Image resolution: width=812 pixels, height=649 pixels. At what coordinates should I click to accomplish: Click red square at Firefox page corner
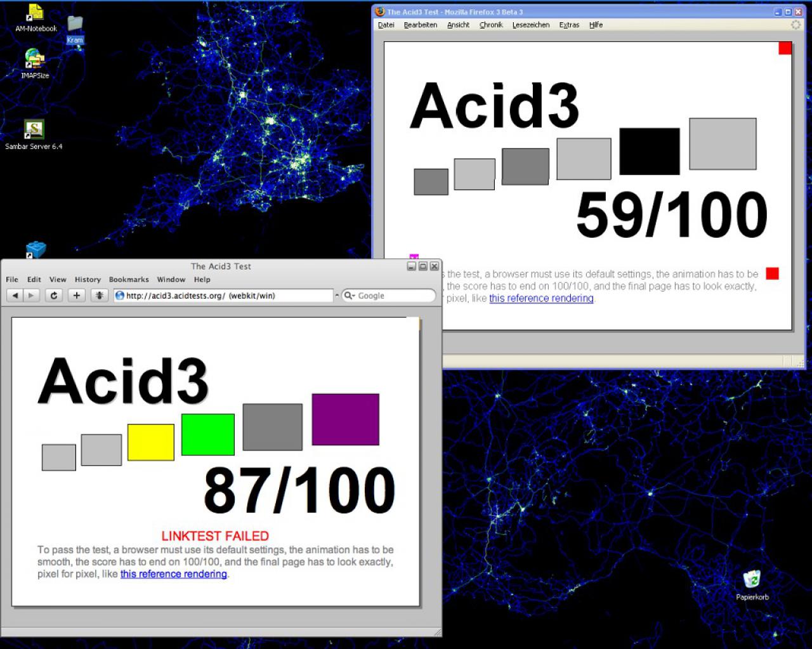[x=785, y=48]
